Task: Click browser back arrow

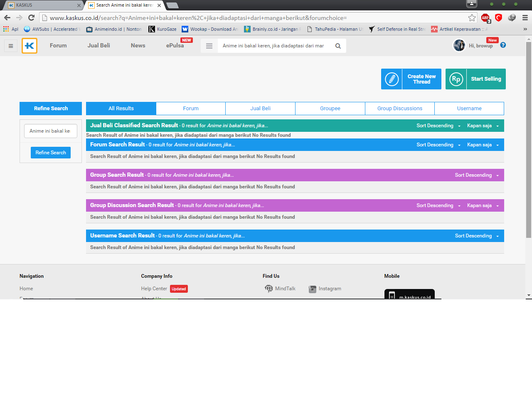Action: (7, 17)
